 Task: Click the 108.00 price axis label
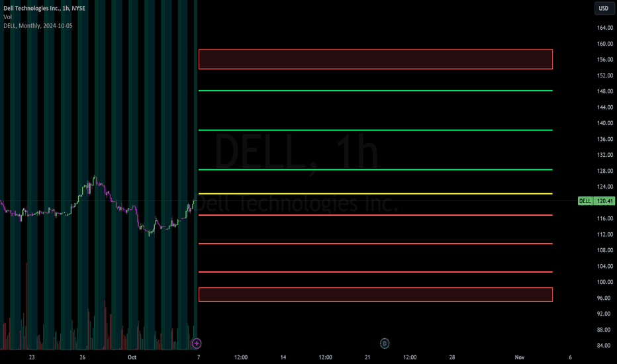coord(605,250)
